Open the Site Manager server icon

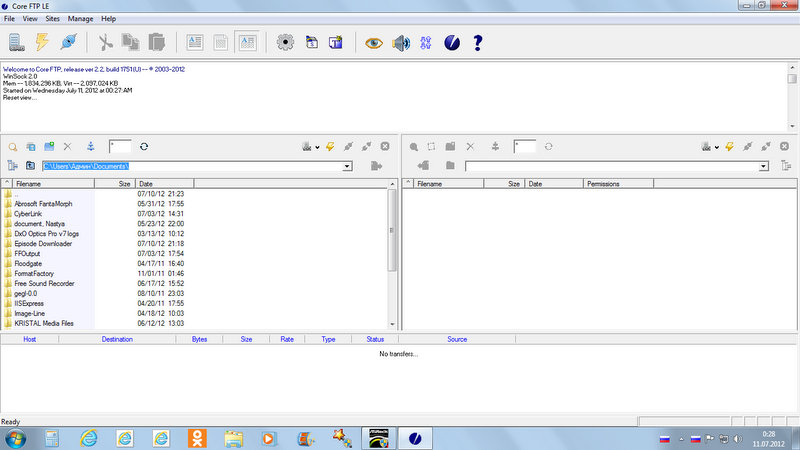click(x=16, y=42)
